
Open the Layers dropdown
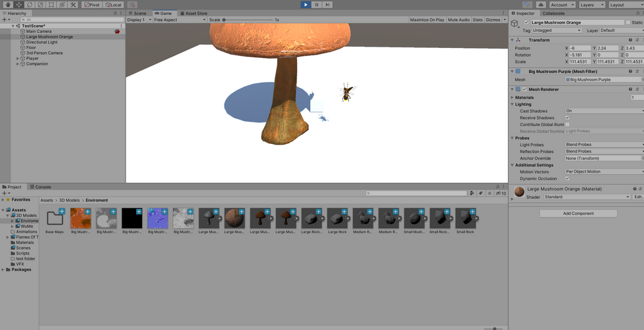tap(591, 5)
